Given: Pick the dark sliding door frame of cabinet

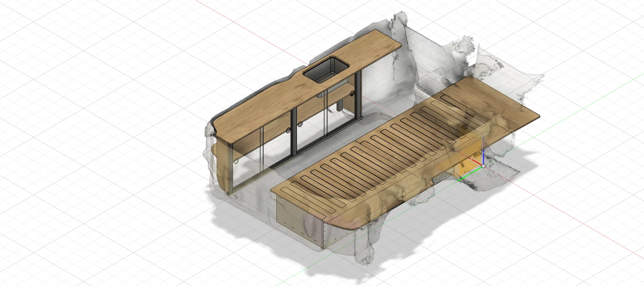Looking at the screenshot, I should pyautogui.click(x=294, y=131).
